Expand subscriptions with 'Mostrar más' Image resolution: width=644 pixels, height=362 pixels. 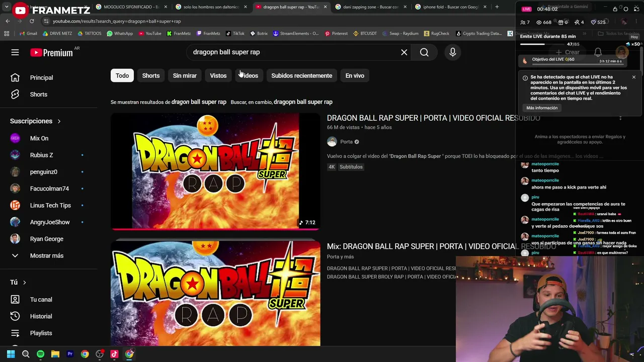coord(47,255)
